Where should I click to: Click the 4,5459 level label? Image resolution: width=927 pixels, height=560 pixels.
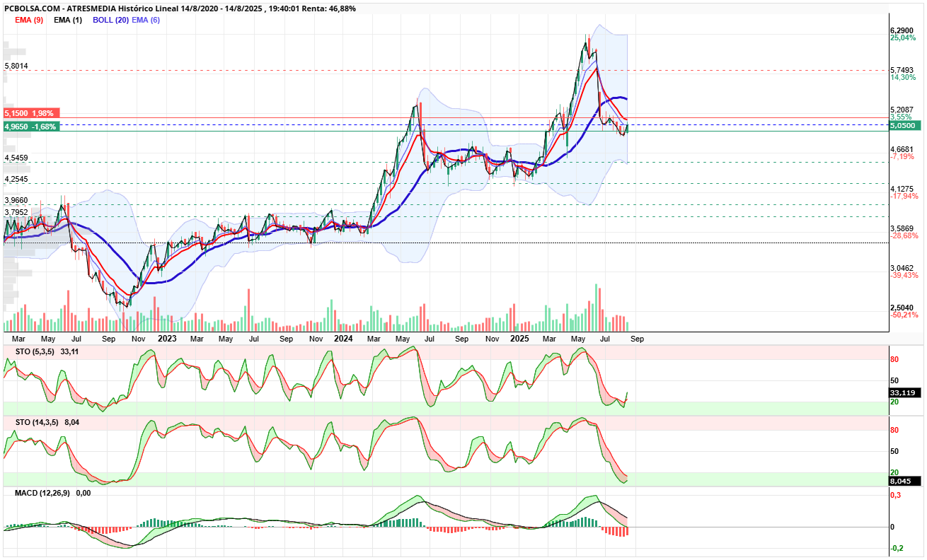16,158
